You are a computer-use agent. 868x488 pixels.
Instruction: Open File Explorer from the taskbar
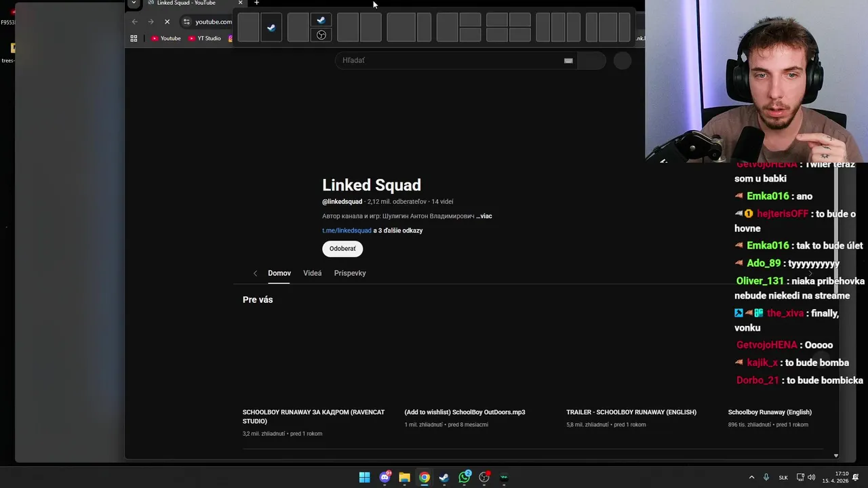click(404, 477)
